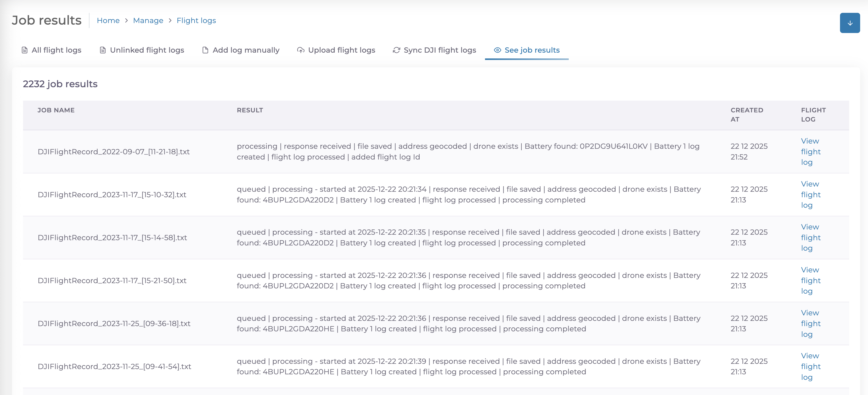Select the DJIFlightRecord_2023-11-17_[15-21-50].txt job name
The width and height of the screenshot is (868, 395).
112,281
